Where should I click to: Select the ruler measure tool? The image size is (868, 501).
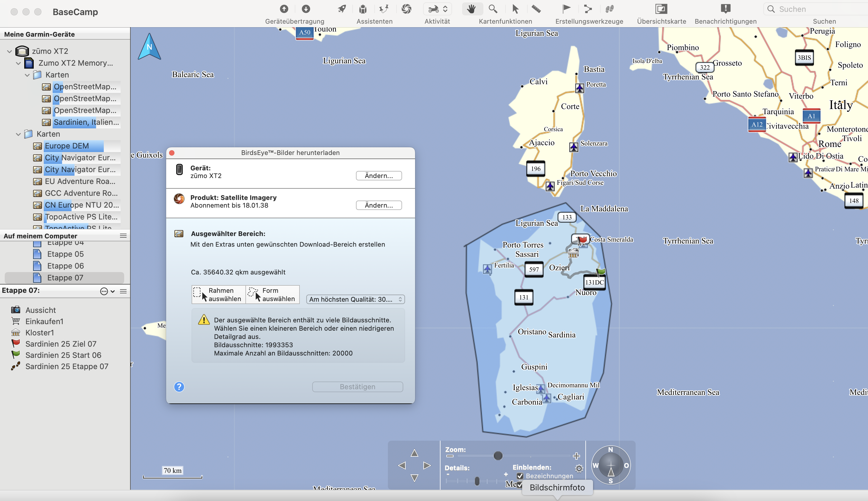coord(536,9)
